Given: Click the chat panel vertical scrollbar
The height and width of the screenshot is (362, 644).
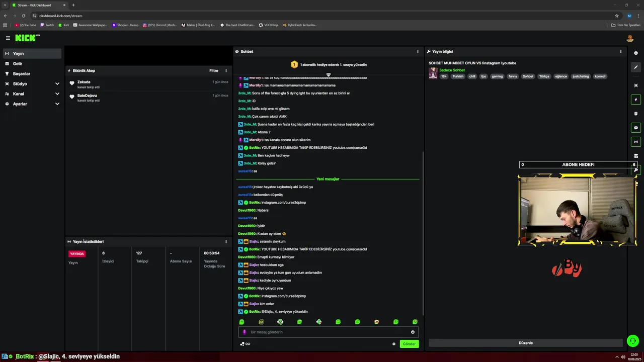Looking at the screenshot, I should (423, 234).
